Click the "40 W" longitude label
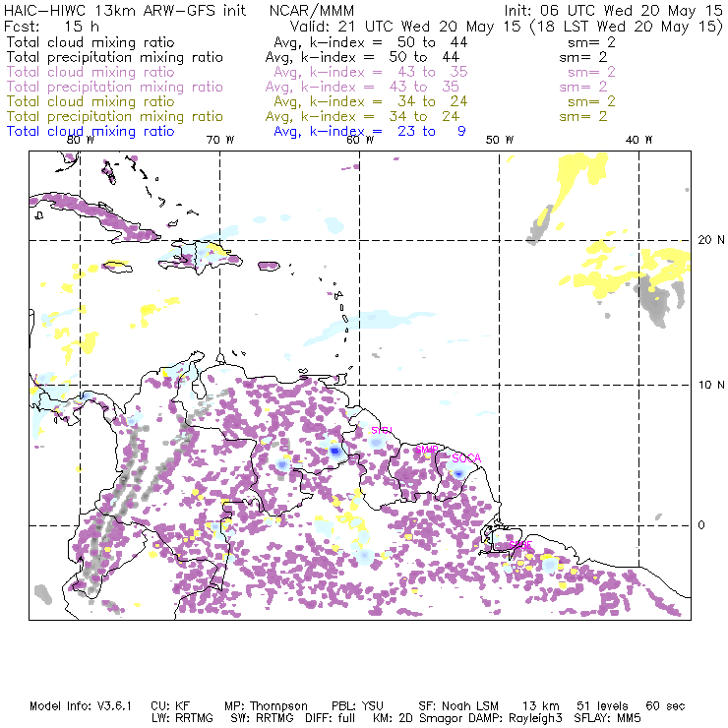The width and height of the screenshot is (728, 728). pyautogui.click(x=638, y=140)
